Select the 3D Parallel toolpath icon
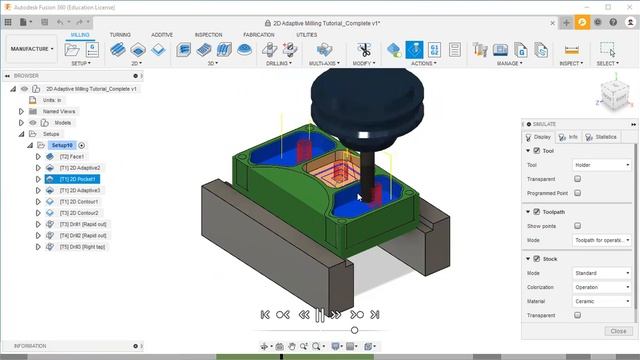Viewport: 640px width, 360px height. [224, 50]
